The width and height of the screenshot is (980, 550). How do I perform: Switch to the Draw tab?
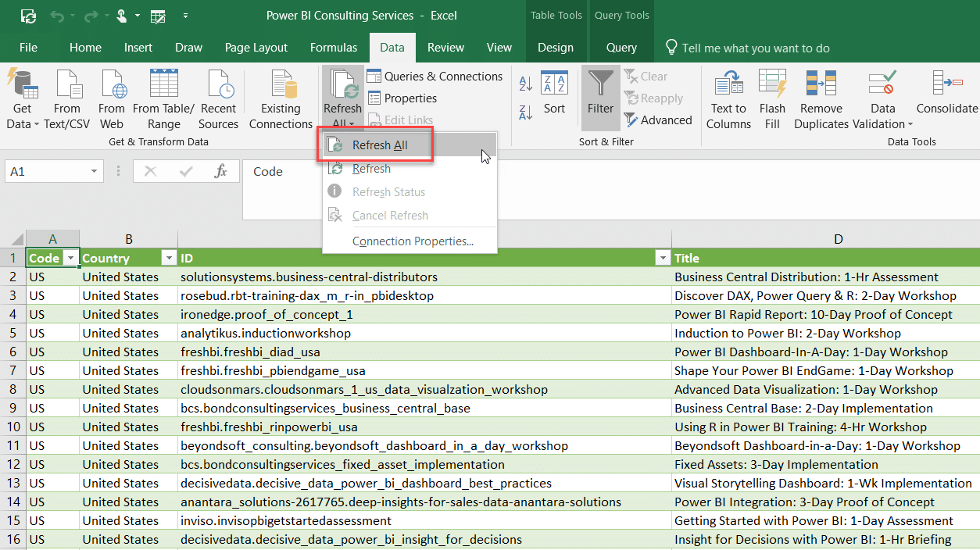coord(188,48)
